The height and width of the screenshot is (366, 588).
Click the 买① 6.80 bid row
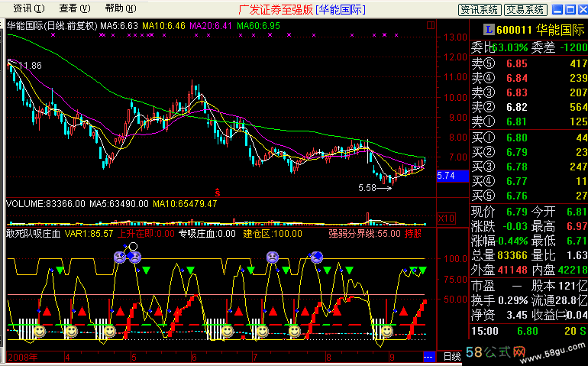528,138
